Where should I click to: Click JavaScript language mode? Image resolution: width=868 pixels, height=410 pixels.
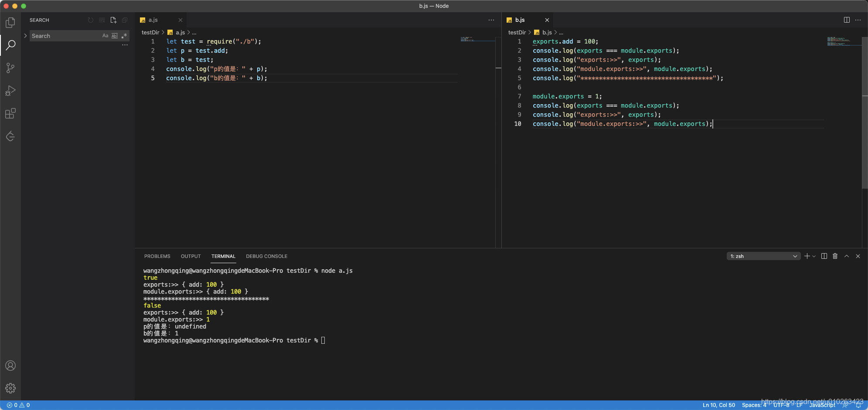(x=823, y=405)
